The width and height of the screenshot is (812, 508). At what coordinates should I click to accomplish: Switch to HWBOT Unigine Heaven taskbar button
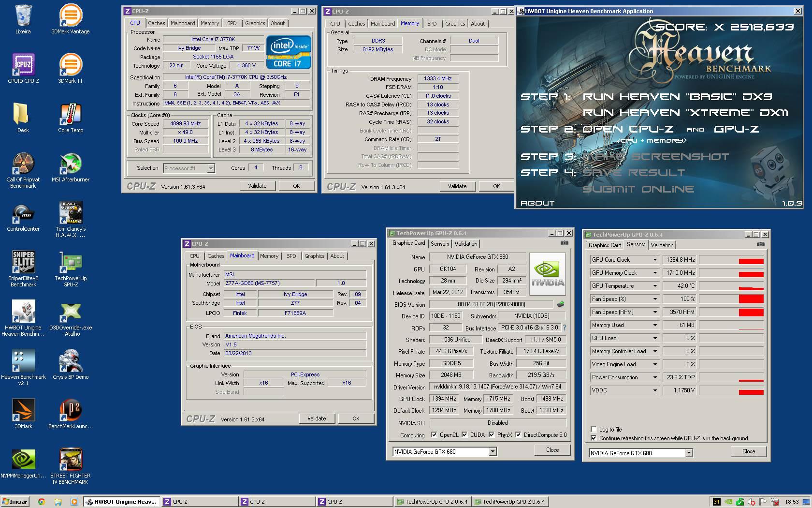pyautogui.click(x=121, y=502)
